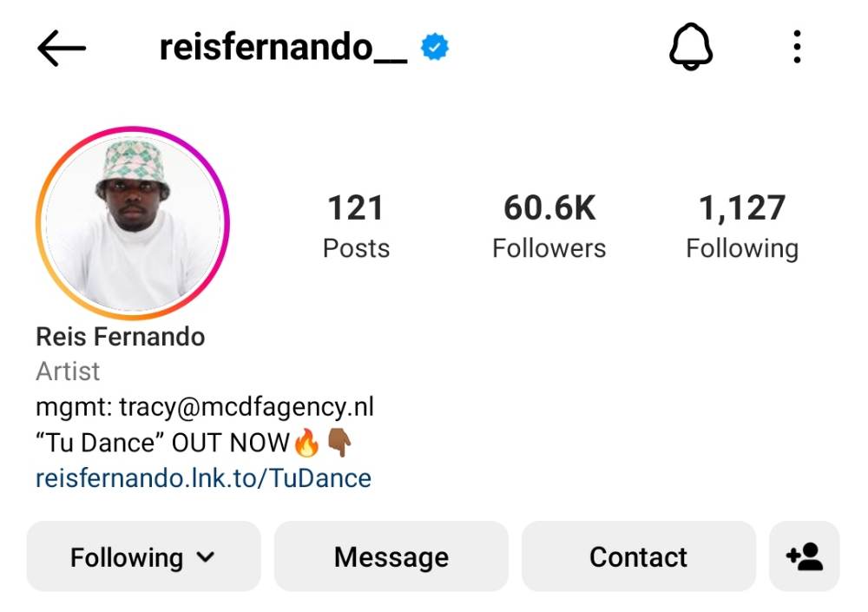The height and width of the screenshot is (612, 868).
Task: Tap the fire emoji in bio
Action: click(x=306, y=443)
